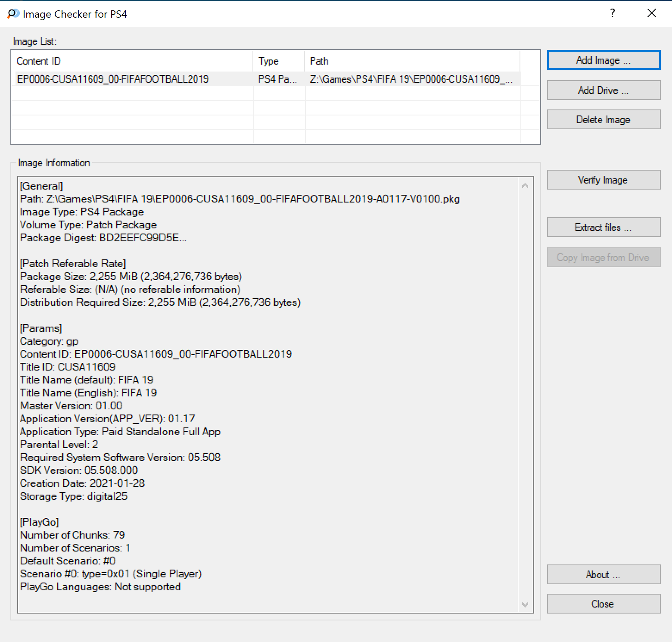Click Application Version(APP_VER): 01.17 line
672x642 pixels.
click(x=107, y=418)
